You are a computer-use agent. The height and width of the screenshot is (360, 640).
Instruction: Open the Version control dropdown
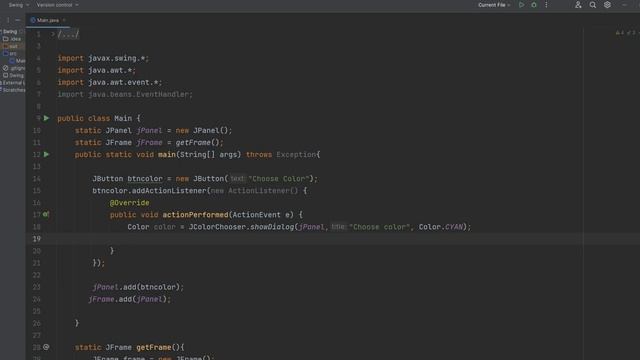[x=58, y=5]
